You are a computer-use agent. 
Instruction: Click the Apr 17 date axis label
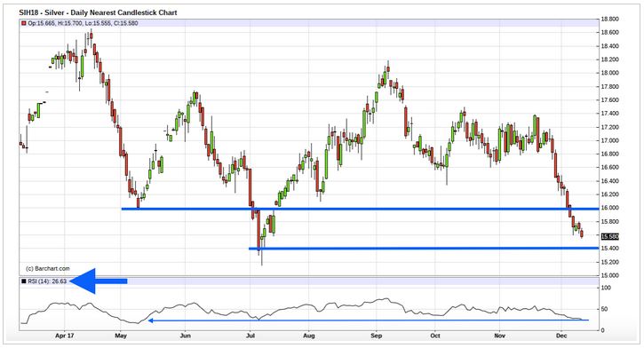coord(65,336)
